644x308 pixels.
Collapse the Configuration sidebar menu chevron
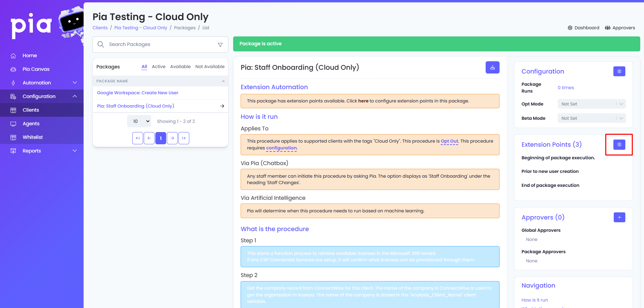(75, 96)
